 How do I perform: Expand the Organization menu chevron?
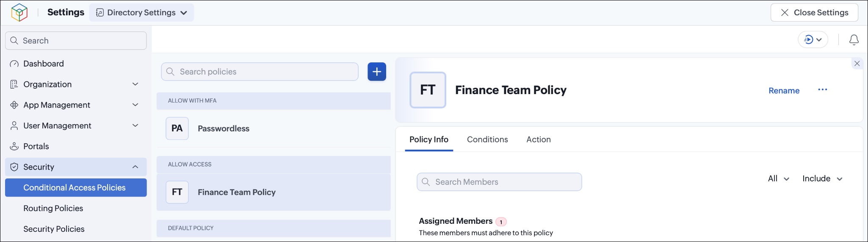click(135, 84)
